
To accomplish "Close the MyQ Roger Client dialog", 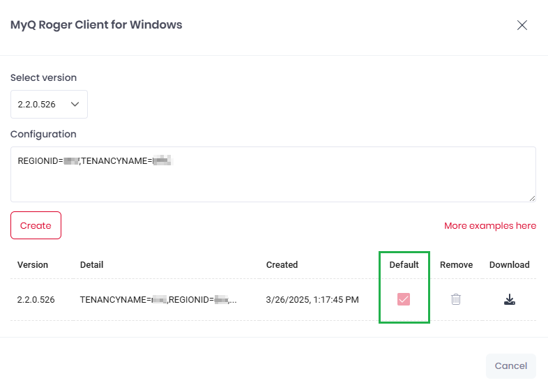I will (522, 25).
